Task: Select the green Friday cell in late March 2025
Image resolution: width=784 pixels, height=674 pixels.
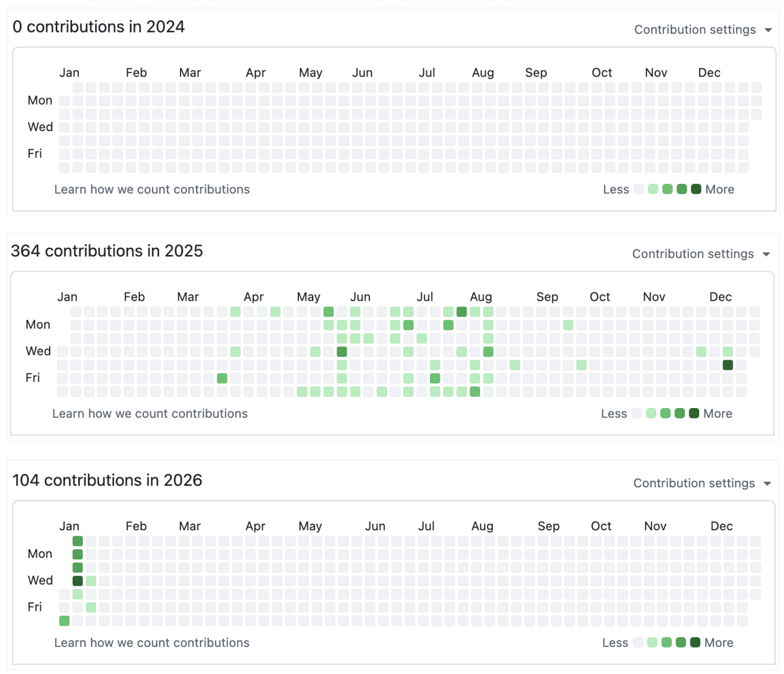Action: coord(222,378)
